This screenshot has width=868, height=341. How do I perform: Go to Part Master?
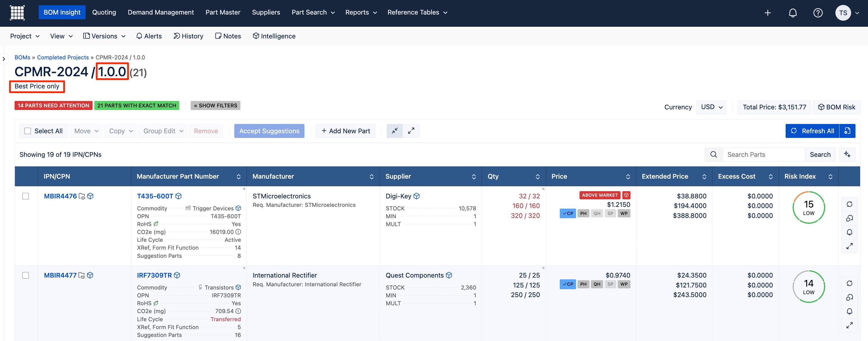click(223, 13)
